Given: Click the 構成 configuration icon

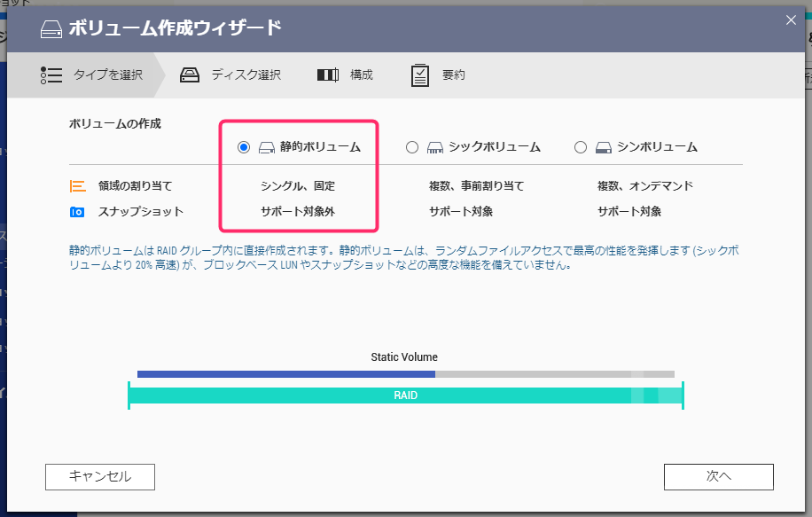Looking at the screenshot, I should coord(328,75).
